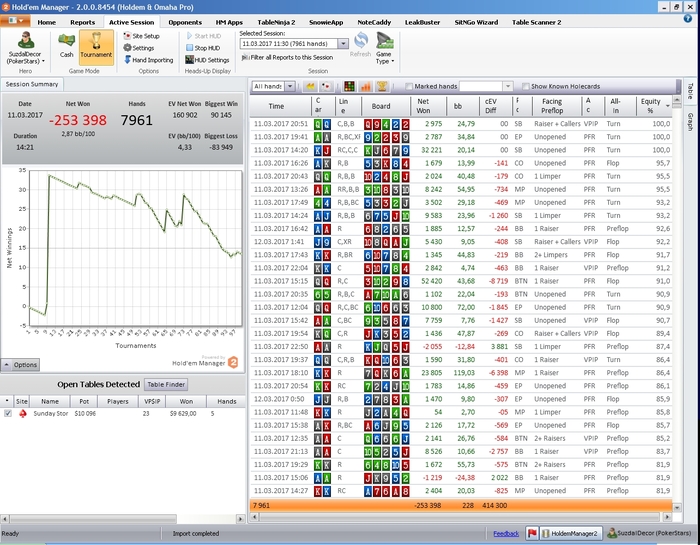This screenshot has width=700, height=545.
Task: Open the Reports tab
Action: click(x=83, y=22)
